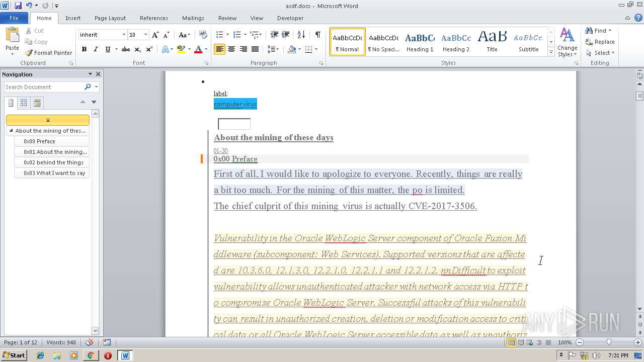Click the Bold formatting icon
Image resolution: width=644 pixels, height=362 pixels.
click(x=84, y=49)
